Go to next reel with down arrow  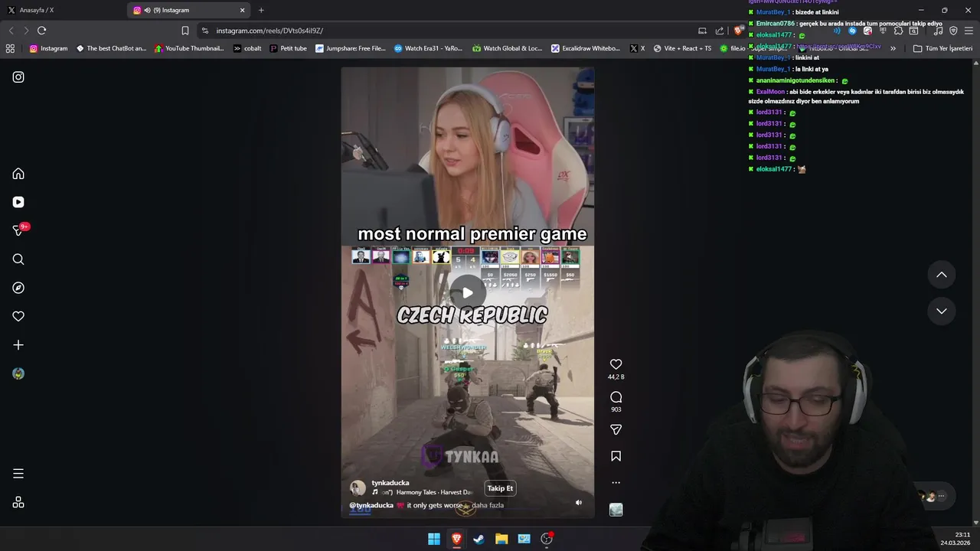(942, 311)
